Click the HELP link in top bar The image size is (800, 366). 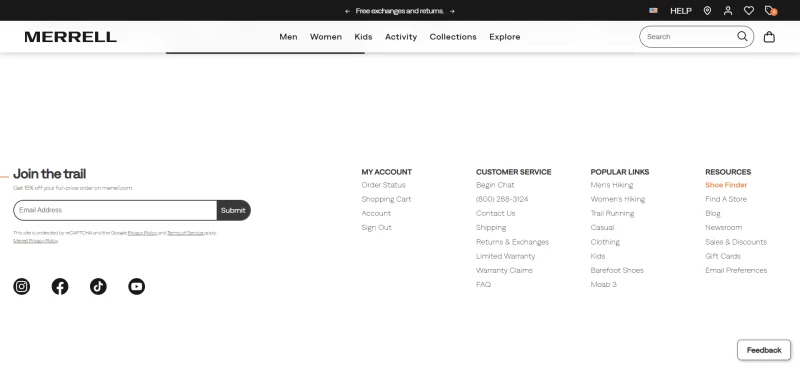tap(681, 11)
